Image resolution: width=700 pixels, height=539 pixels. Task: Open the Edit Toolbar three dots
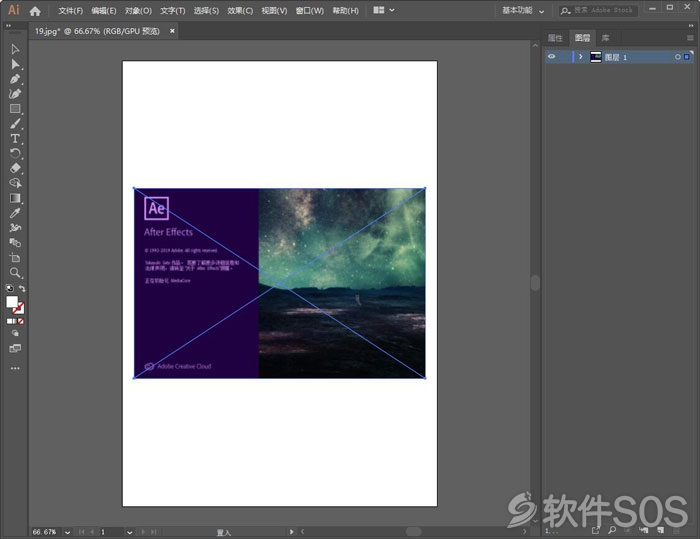click(x=15, y=368)
